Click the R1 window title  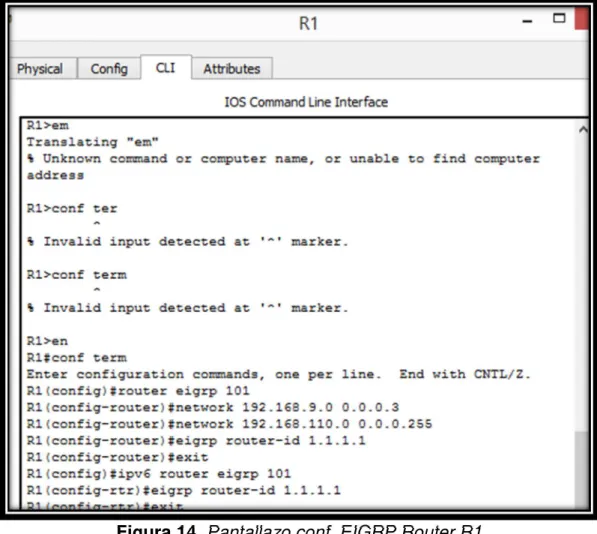[x=308, y=24]
